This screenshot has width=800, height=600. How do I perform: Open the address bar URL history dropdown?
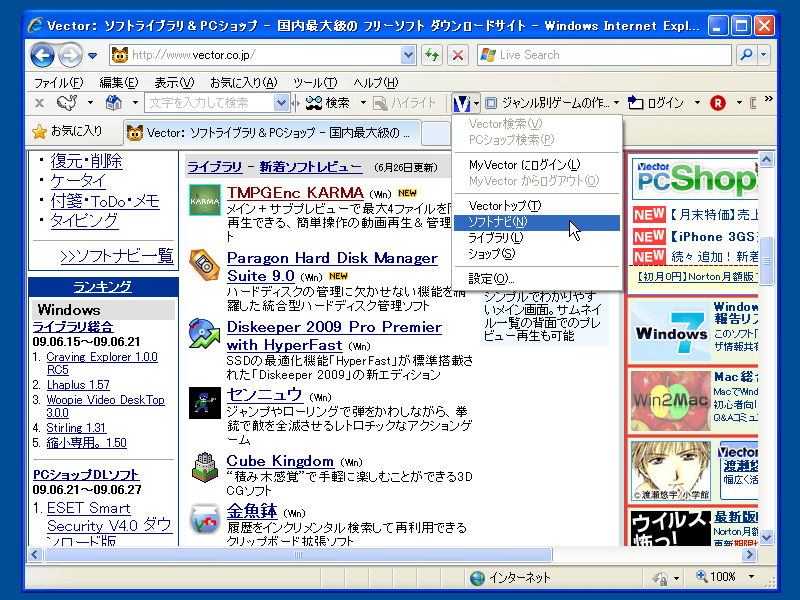(408, 55)
